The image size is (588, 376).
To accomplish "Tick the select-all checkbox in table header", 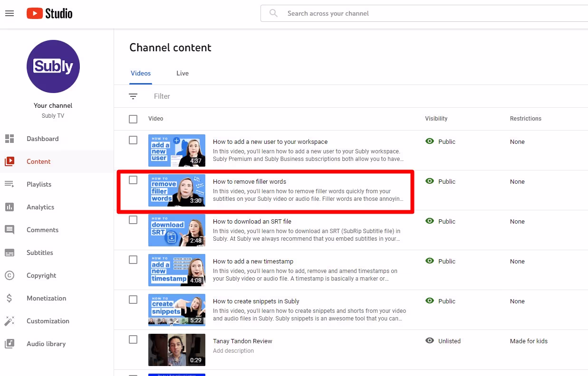I will pos(133,119).
